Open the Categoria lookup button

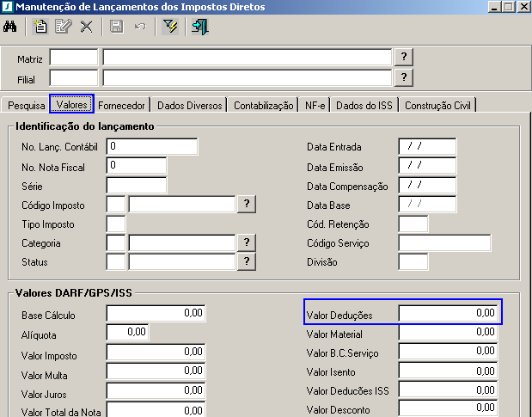(247, 242)
